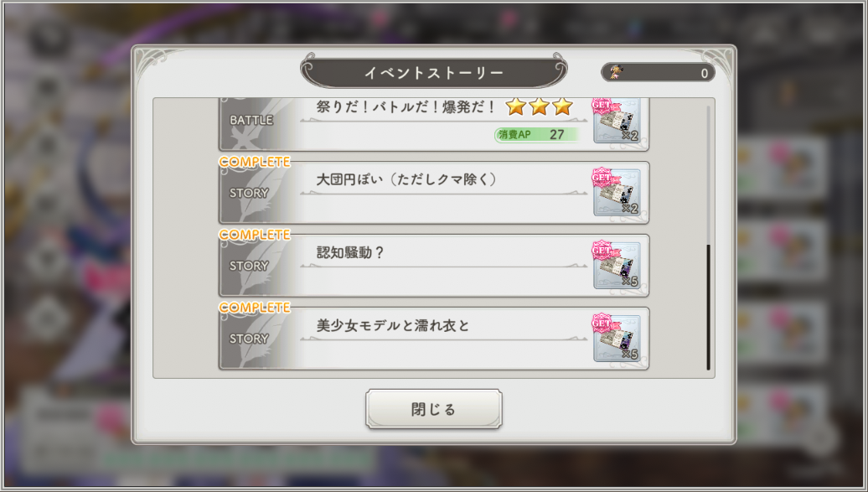The height and width of the screenshot is (492, 868).
Task: Open the story 認知騒動？
Action: pos(433,266)
